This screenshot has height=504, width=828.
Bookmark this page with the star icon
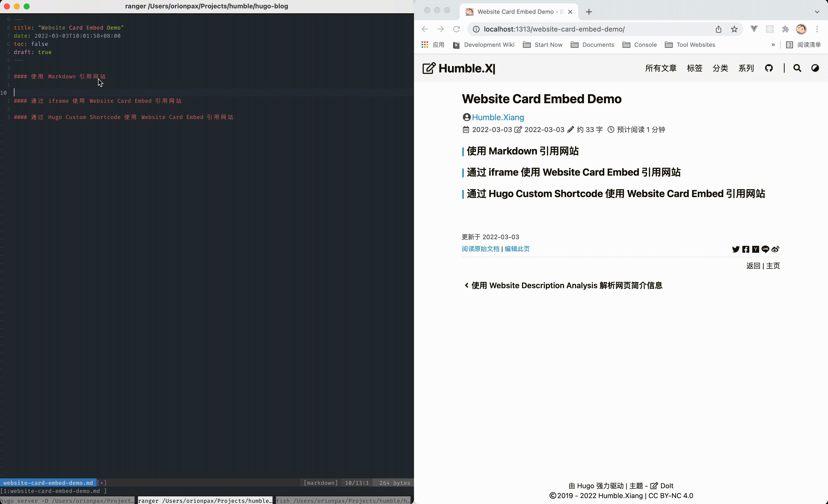click(734, 29)
